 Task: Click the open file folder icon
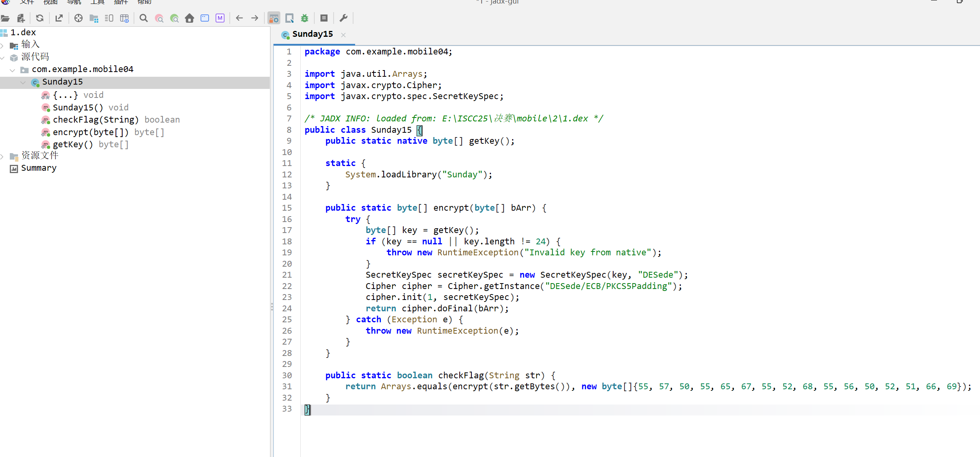point(5,18)
